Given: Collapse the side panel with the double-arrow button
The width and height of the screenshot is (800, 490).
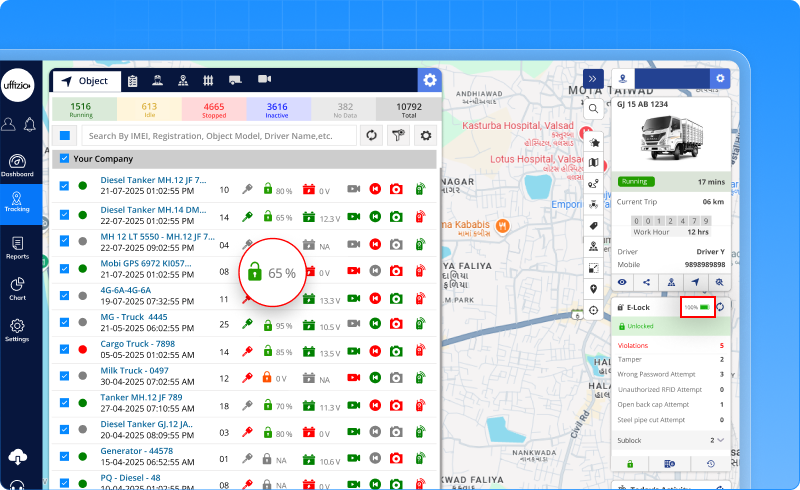Looking at the screenshot, I should point(593,78).
